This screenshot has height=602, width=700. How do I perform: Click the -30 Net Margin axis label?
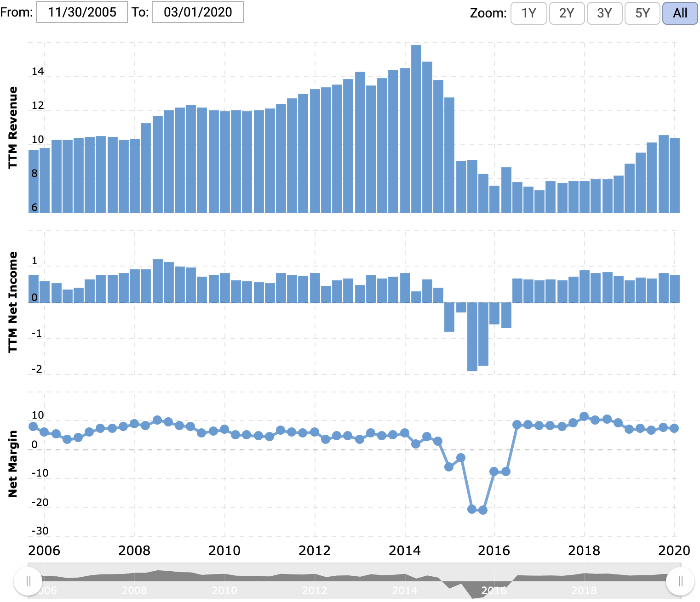40,531
